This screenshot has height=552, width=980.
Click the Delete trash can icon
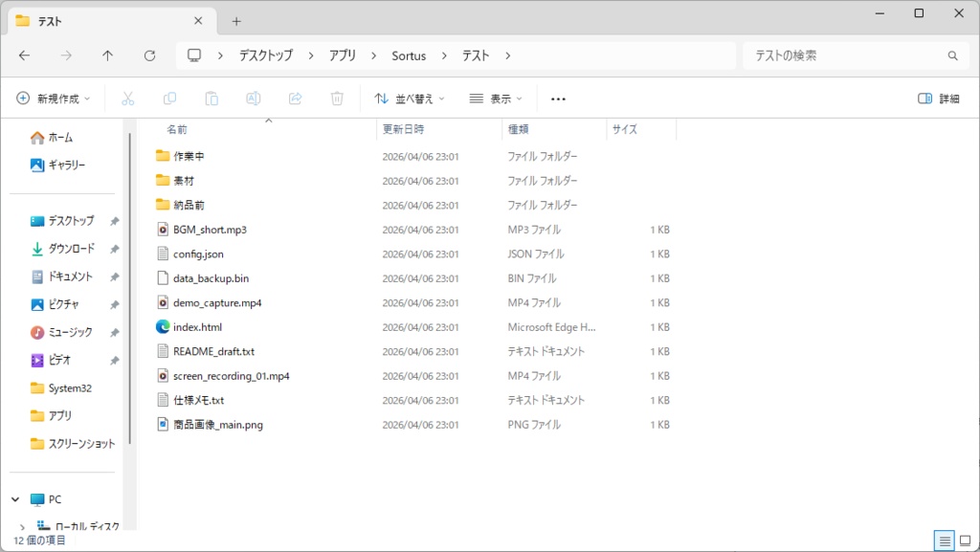(337, 99)
